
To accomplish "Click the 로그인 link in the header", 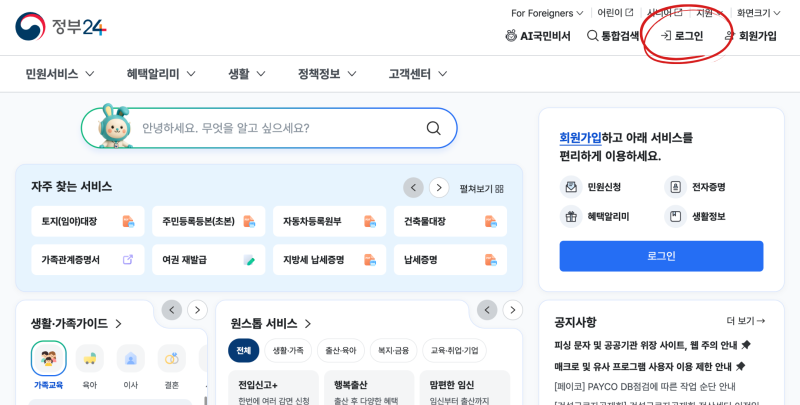I will [682, 36].
